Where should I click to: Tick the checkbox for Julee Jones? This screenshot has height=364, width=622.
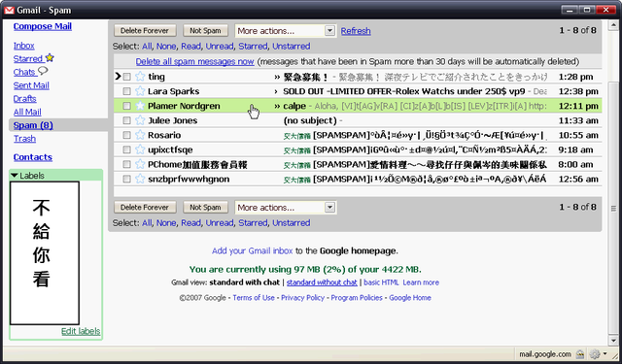126,120
